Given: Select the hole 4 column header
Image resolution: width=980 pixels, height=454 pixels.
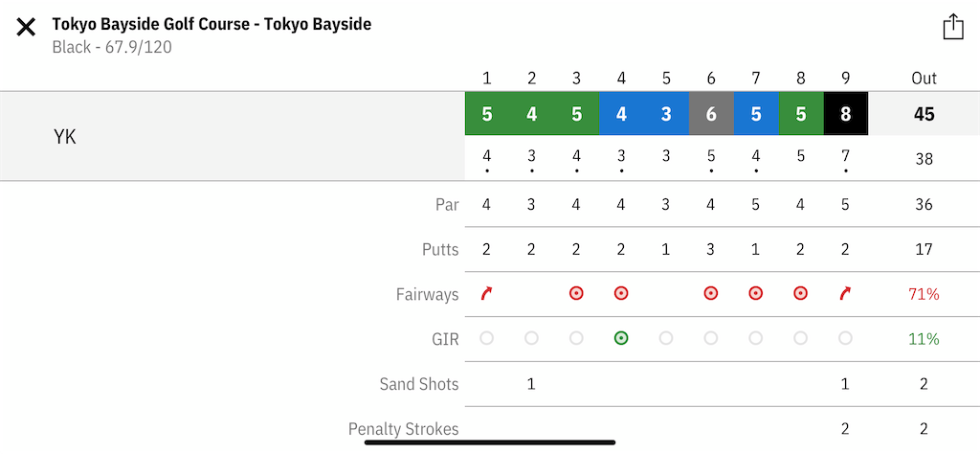Looking at the screenshot, I should coord(620,79).
